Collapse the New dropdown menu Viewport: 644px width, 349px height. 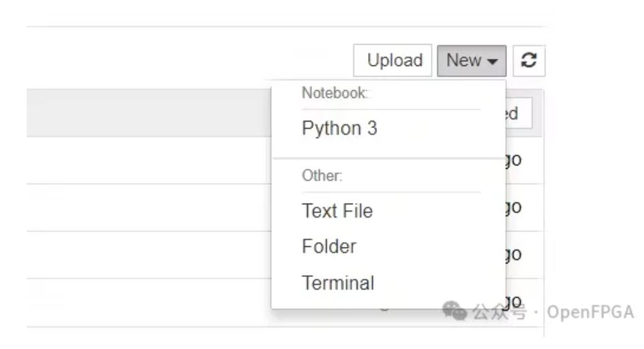pos(472,61)
